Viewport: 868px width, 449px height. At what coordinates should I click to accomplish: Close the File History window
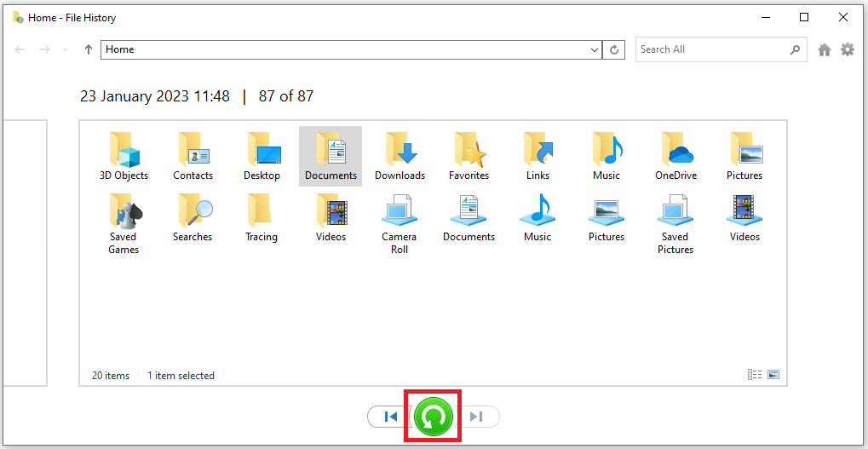click(843, 17)
